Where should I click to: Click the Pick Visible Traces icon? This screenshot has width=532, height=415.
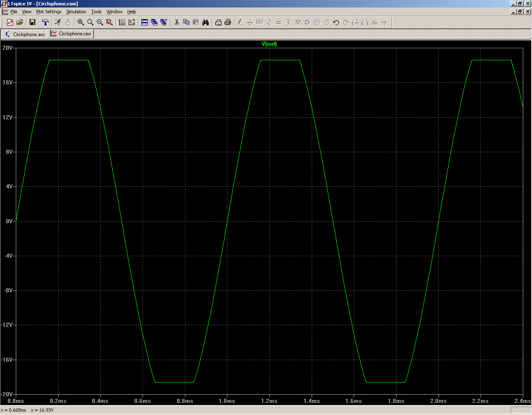tap(122, 22)
